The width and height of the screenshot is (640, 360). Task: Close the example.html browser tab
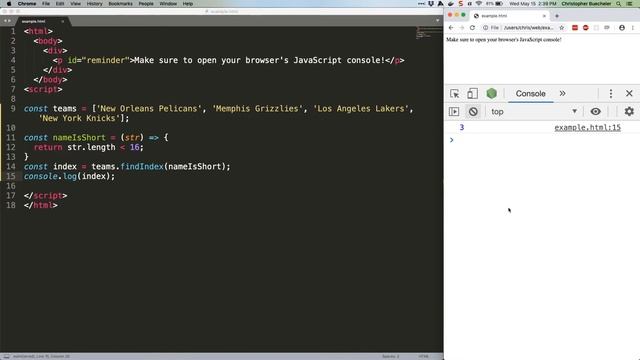[x=544, y=16]
